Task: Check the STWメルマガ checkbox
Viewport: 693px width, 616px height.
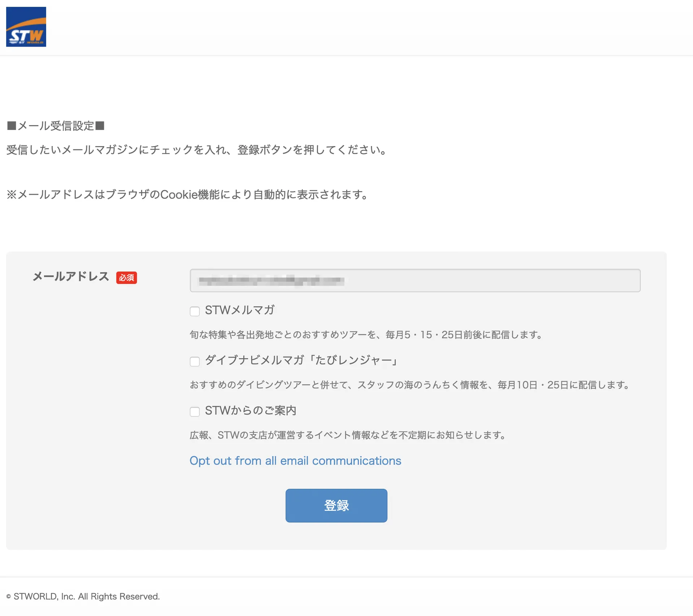Action: [195, 311]
